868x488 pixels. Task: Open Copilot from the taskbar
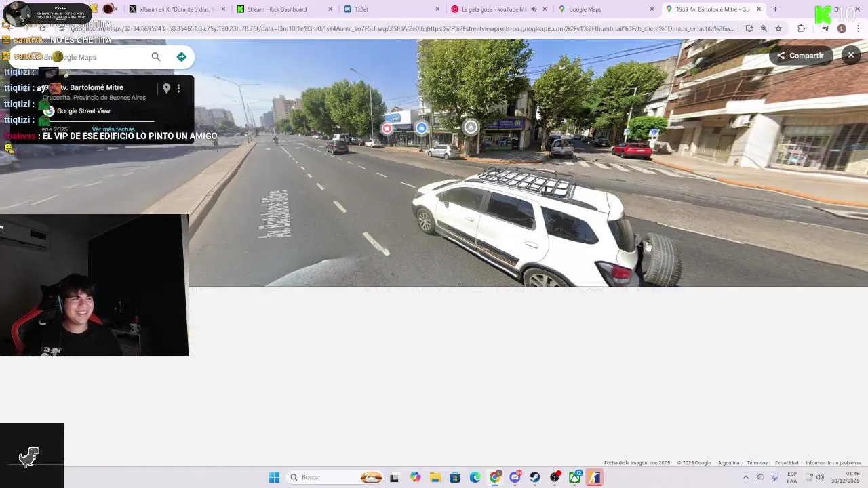pyautogui.click(x=415, y=477)
